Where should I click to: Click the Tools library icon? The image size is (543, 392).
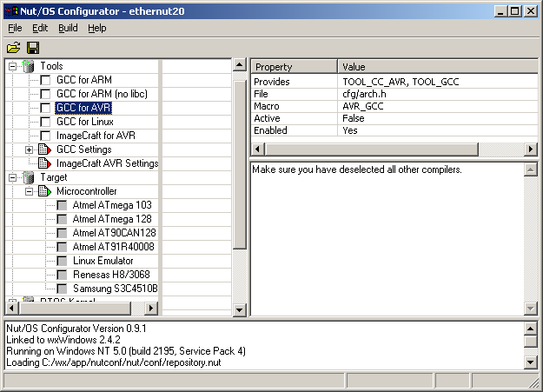tap(28, 66)
